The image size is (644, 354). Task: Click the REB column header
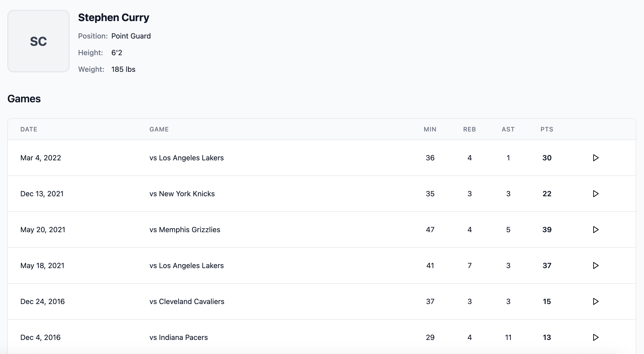tap(469, 129)
